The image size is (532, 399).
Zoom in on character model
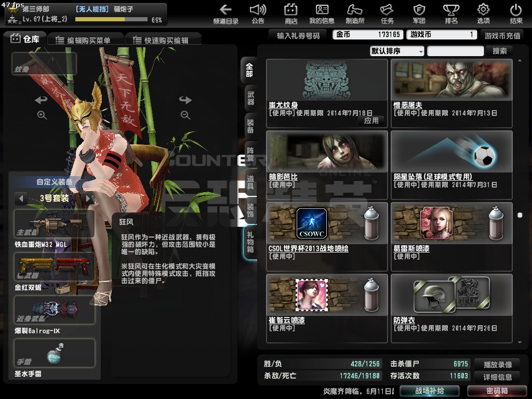coord(42,115)
